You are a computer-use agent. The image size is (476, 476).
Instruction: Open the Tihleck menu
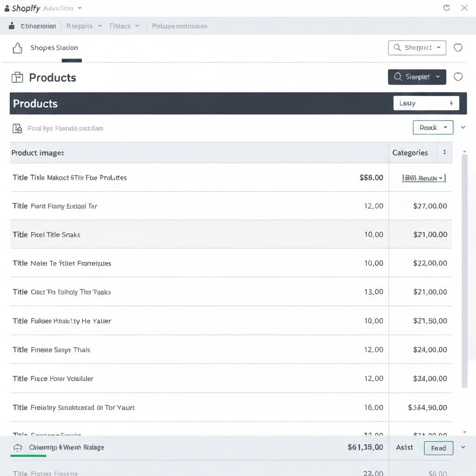coord(124,26)
